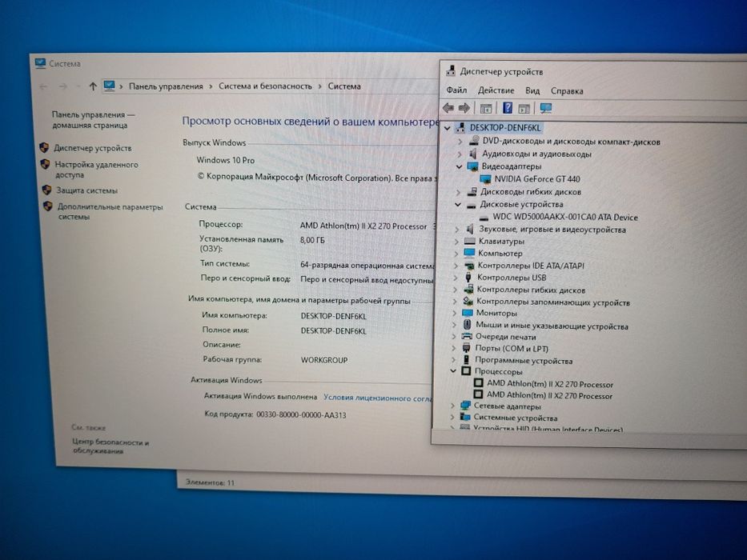Collapse the Дисковые устройства node

click(458, 205)
